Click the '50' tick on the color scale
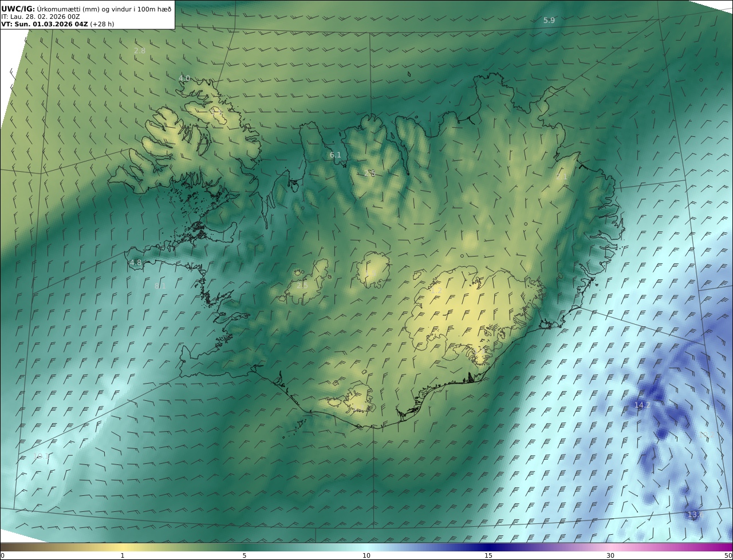The image size is (733, 560). pyautogui.click(x=728, y=555)
